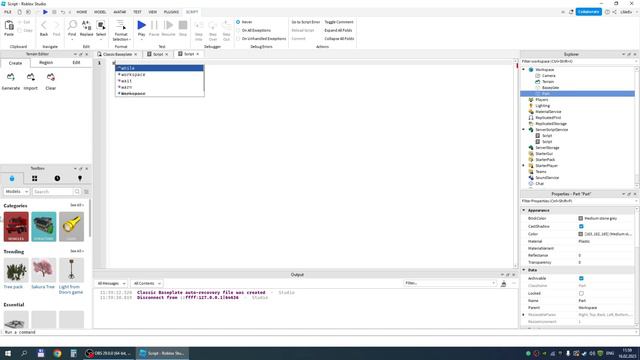Collapse the Data properties section
Viewport: 640px width, 360px height.
[524, 270]
